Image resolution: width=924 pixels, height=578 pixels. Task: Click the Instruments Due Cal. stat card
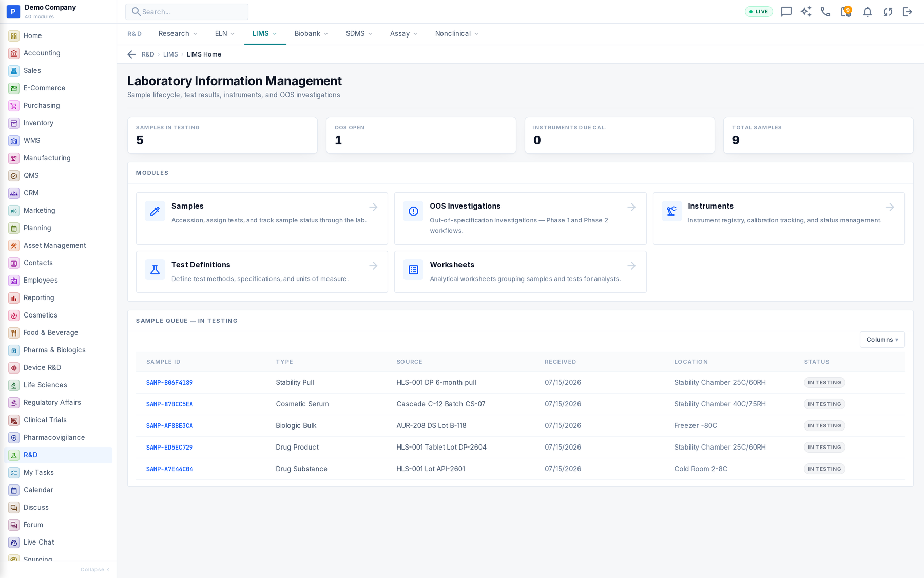pyautogui.click(x=620, y=135)
